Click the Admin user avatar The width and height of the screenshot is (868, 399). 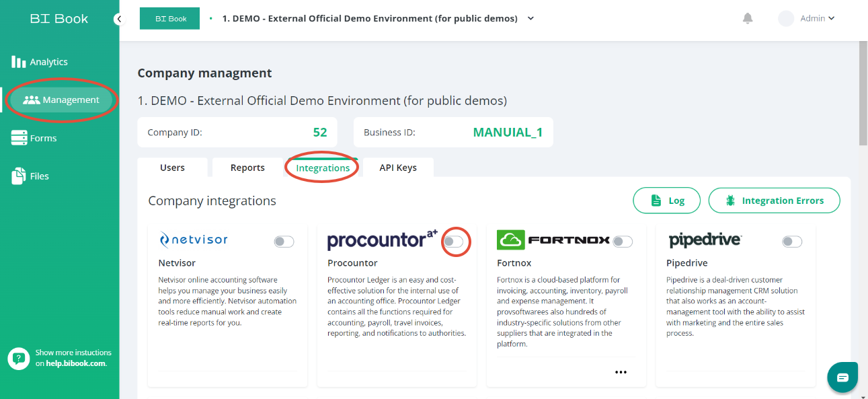(786, 19)
